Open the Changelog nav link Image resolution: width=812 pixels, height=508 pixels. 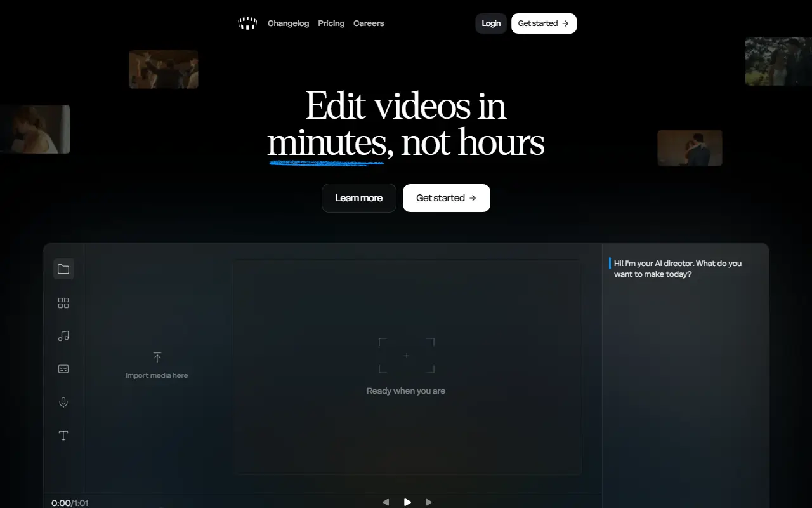[288, 23]
